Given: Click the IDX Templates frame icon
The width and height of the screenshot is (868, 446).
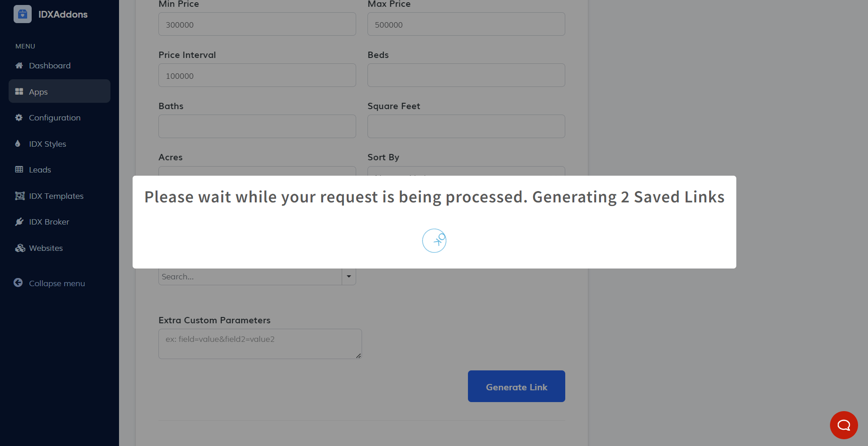Looking at the screenshot, I should click(19, 196).
